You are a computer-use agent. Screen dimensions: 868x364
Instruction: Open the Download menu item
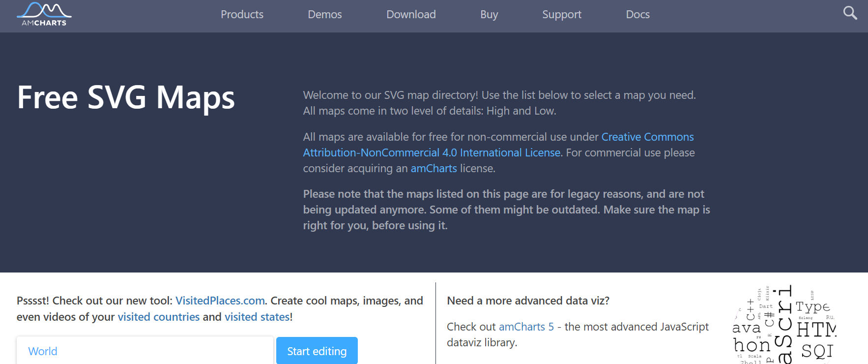pyautogui.click(x=411, y=15)
